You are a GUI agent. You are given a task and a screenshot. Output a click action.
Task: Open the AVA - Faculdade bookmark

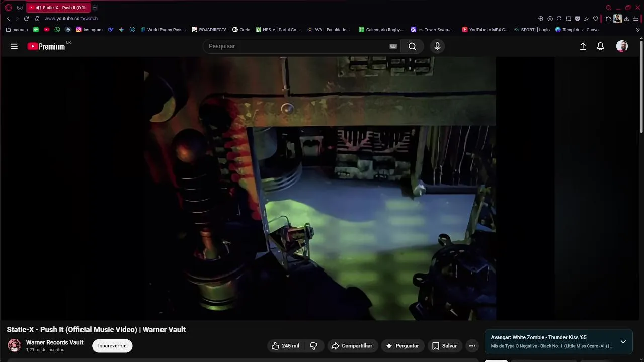tap(329, 30)
